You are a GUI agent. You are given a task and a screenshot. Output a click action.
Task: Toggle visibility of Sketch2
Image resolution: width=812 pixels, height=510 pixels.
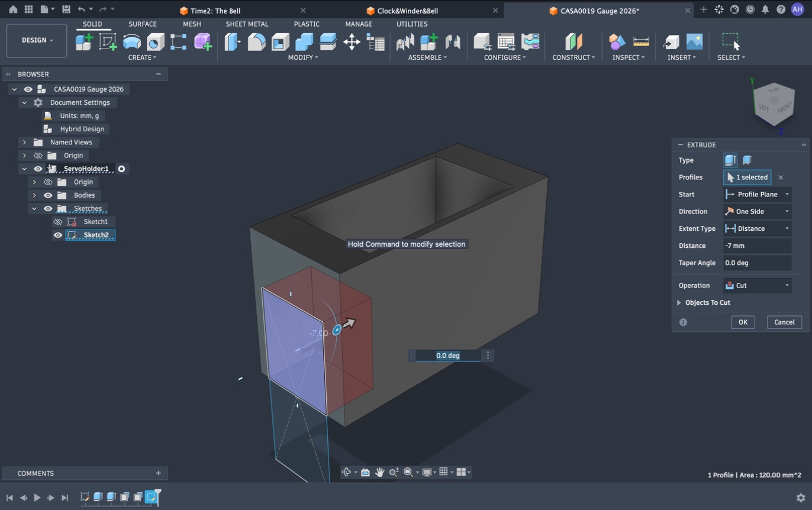coord(58,235)
